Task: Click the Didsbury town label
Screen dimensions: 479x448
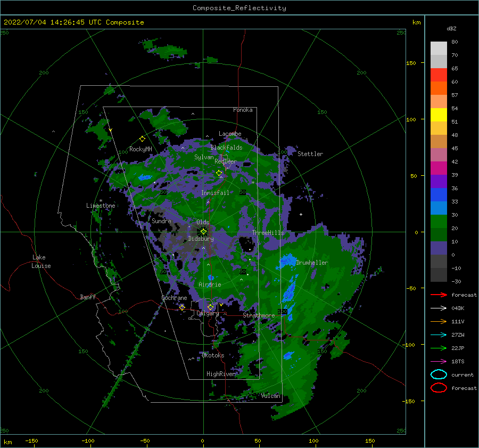Action: tap(201, 239)
